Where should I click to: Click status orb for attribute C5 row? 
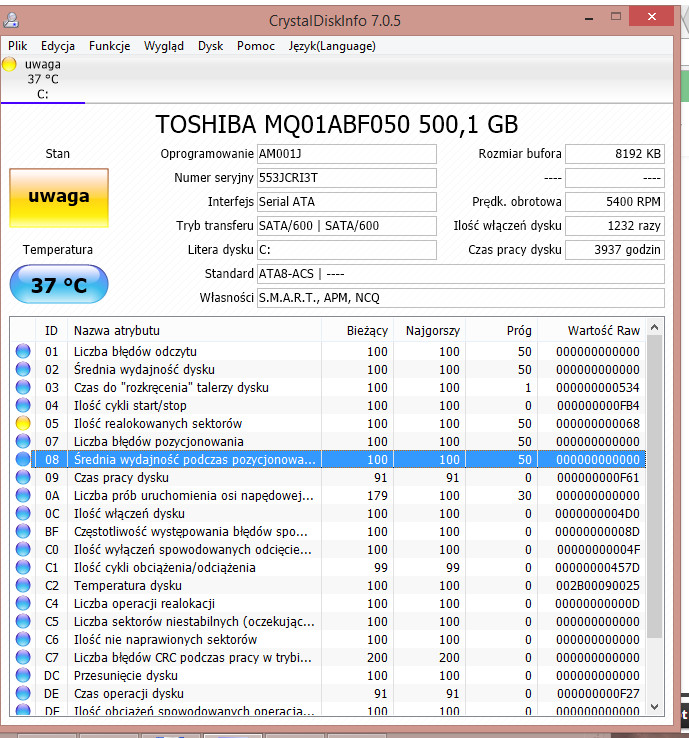tap(23, 621)
